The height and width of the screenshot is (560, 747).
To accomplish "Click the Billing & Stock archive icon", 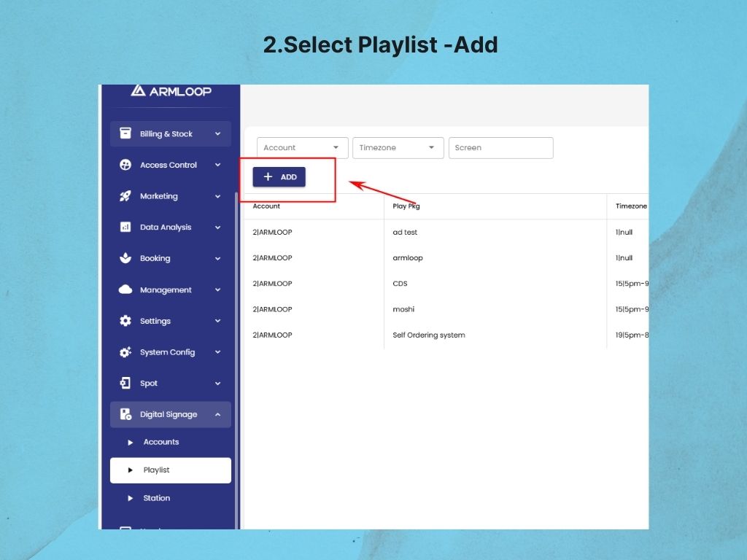I will click(x=125, y=133).
